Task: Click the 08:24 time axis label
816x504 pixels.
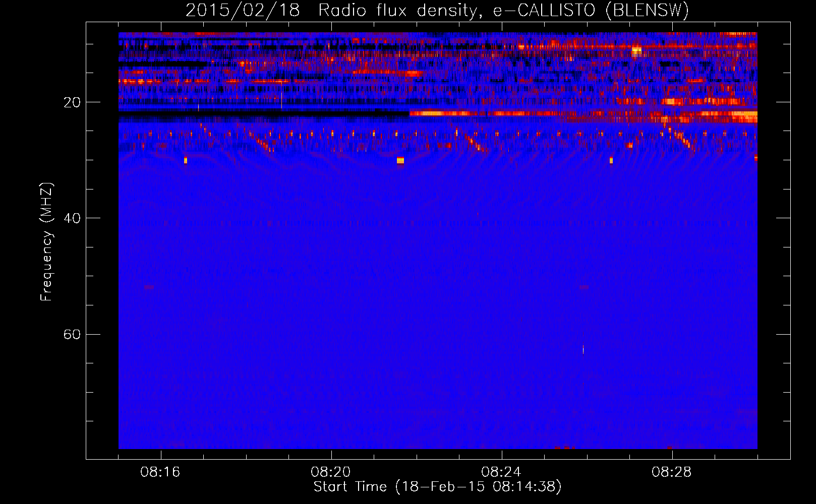Action: pos(501,472)
